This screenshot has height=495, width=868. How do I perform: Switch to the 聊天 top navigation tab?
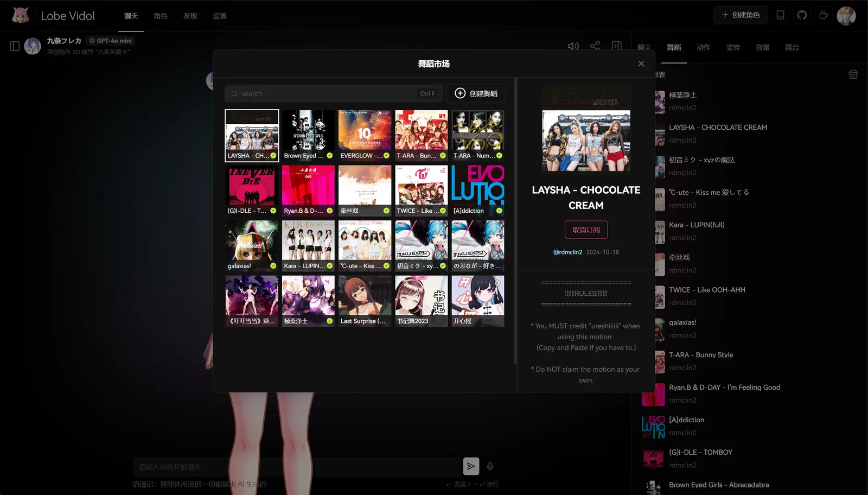(131, 16)
